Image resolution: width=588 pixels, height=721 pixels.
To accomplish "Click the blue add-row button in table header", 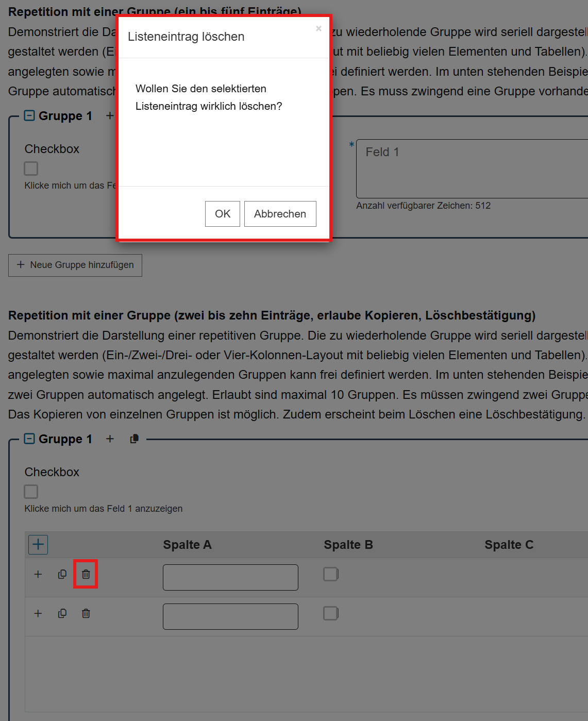I will 38,544.
